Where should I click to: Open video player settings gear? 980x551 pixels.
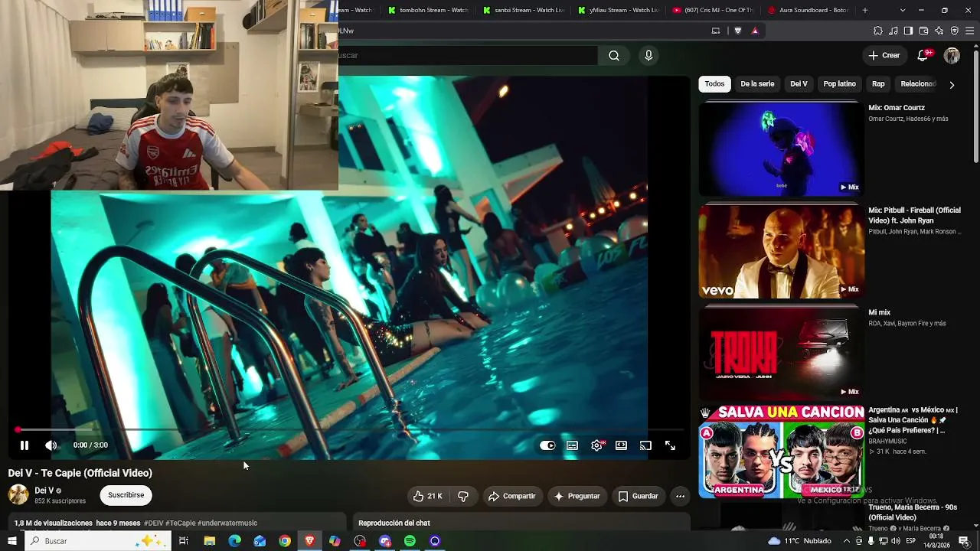[596, 445]
